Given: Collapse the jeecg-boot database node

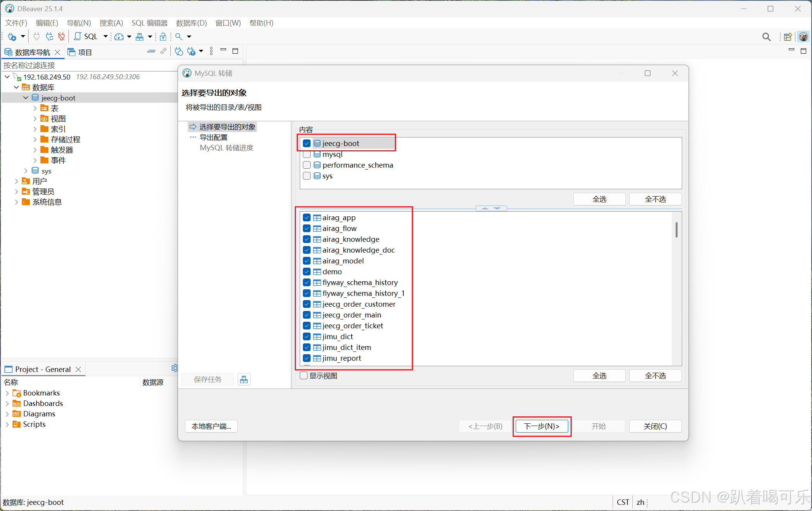Looking at the screenshot, I should click(x=25, y=98).
